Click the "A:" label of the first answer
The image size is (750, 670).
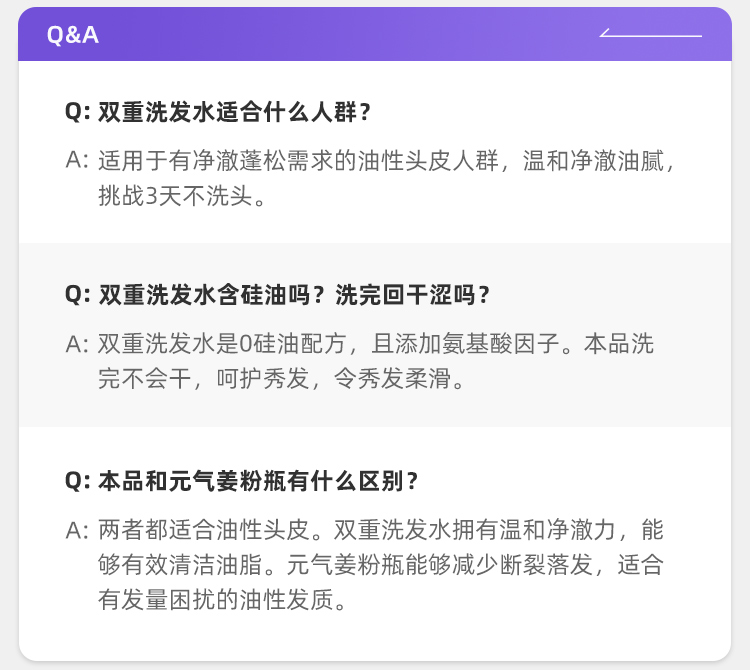pyautogui.click(x=78, y=160)
